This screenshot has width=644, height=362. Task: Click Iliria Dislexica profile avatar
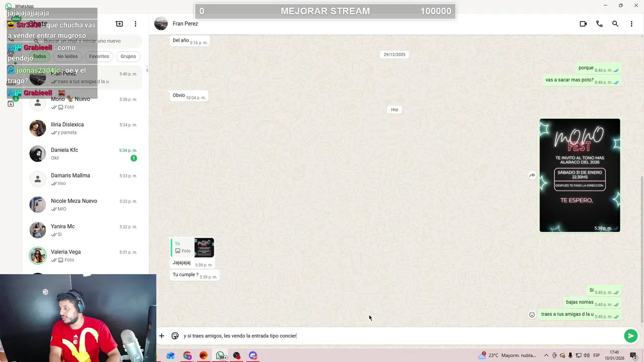pyautogui.click(x=38, y=128)
